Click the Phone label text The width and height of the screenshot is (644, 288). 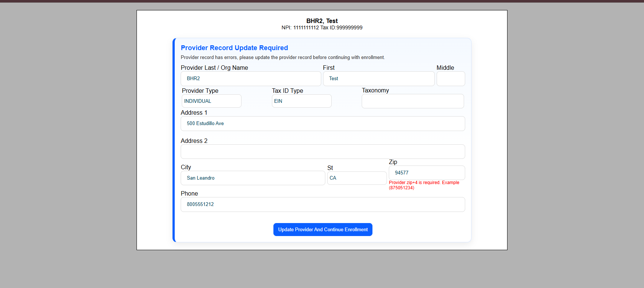(189, 194)
